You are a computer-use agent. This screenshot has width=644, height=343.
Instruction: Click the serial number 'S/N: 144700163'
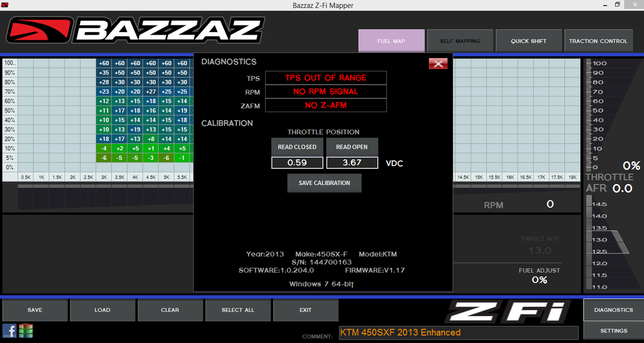[321, 262]
